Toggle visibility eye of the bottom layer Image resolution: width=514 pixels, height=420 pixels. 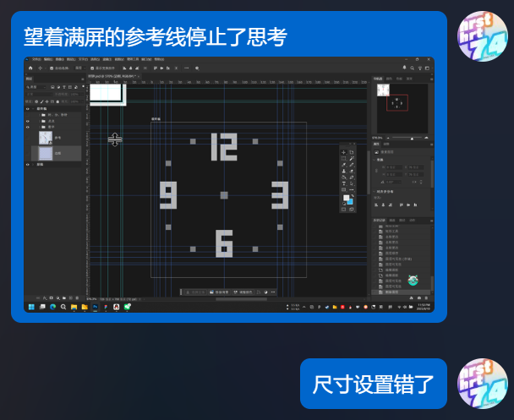[27, 164]
